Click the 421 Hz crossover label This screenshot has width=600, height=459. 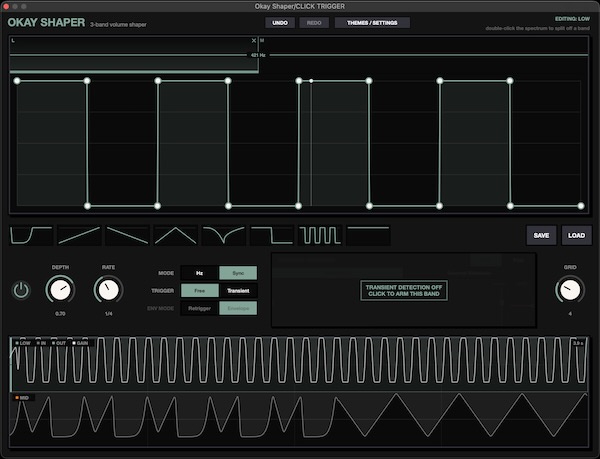(258, 55)
